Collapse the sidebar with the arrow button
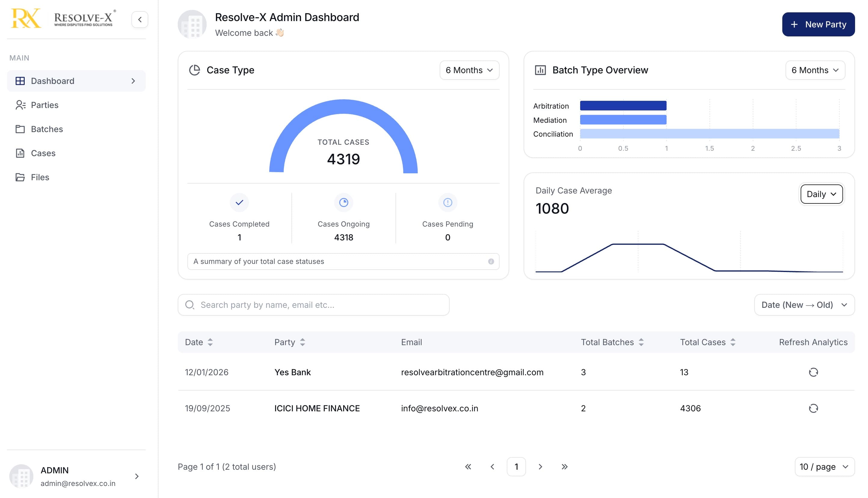The image size is (868, 498). 140,20
